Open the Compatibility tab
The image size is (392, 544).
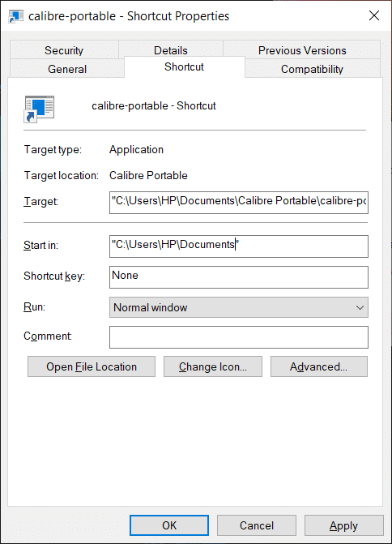click(x=312, y=69)
